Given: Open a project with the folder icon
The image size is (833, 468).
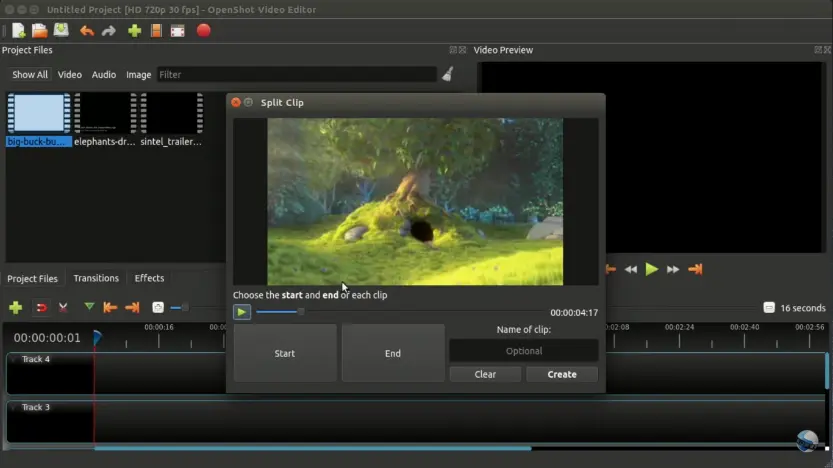Looking at the screenshot, I should tap(40, 31).
